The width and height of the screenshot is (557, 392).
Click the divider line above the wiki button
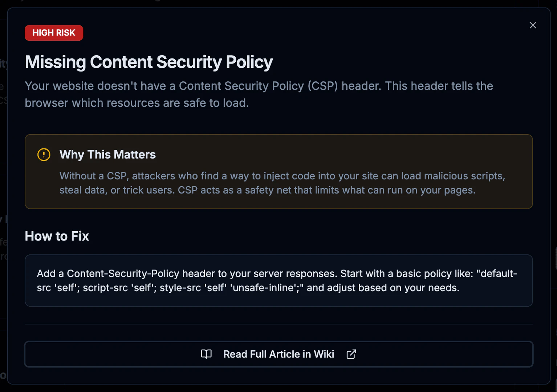(278, 323)
